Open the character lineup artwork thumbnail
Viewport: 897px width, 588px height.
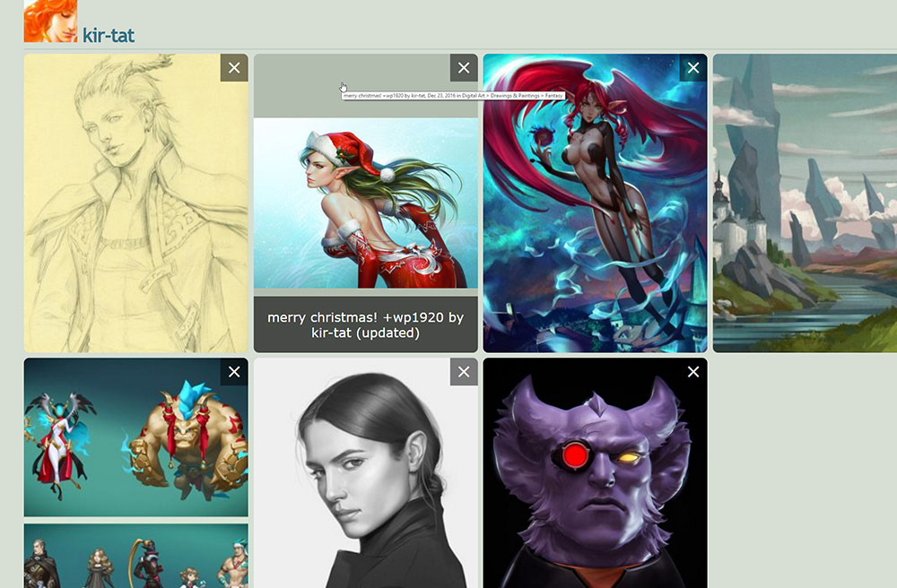[136, 556]
